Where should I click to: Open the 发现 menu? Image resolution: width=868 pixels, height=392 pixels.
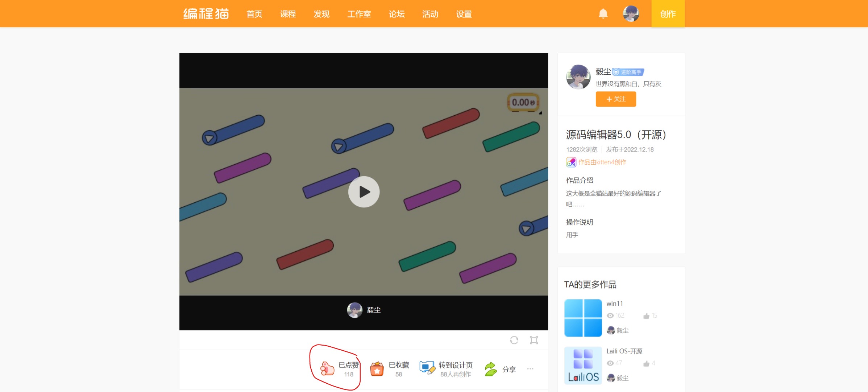tap(321, 14)
